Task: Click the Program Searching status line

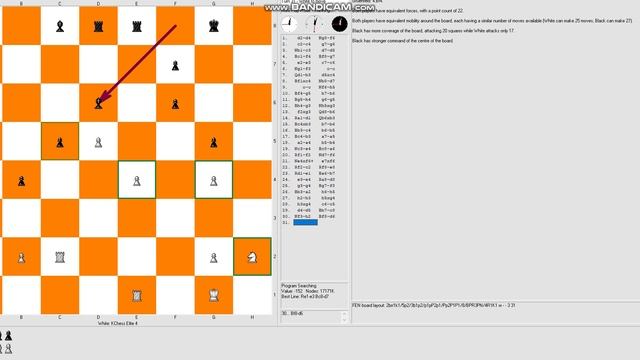Action: [x=299, y=286]
